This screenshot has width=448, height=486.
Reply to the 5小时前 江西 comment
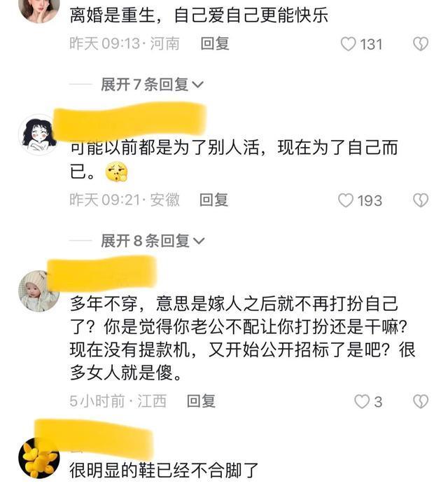(x=201, y=401)
